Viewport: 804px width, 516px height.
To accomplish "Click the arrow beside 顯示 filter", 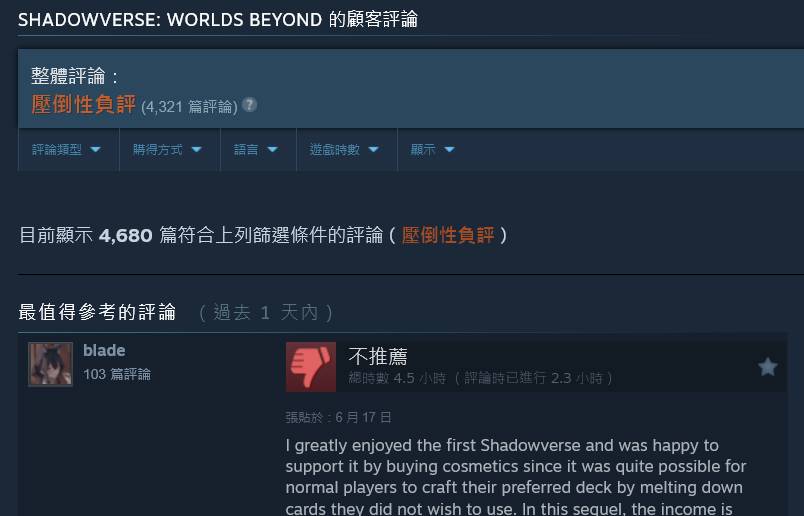I will pyautogui.click(x=450, y=150).
